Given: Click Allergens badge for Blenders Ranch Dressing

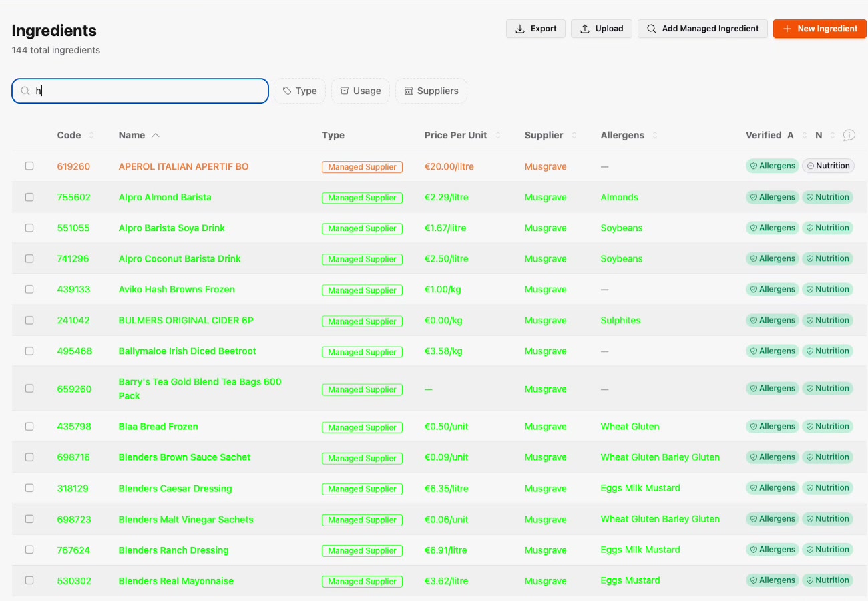Looking at the screenshot, I should (x=773, y=549).
